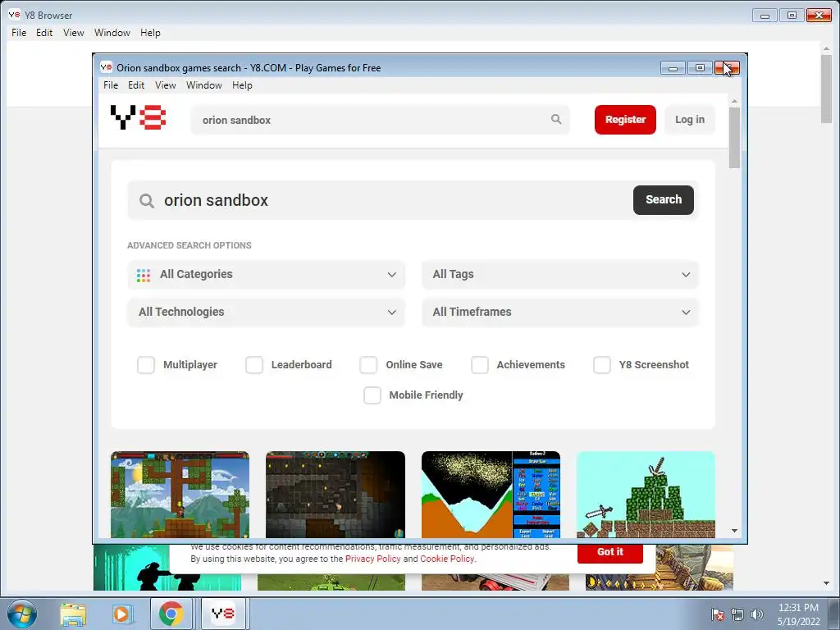Image resolution: width=840 pixels, height=630 pixels.
Task: Click the header 'orion sandbox' search field
Action: point(380,120)
